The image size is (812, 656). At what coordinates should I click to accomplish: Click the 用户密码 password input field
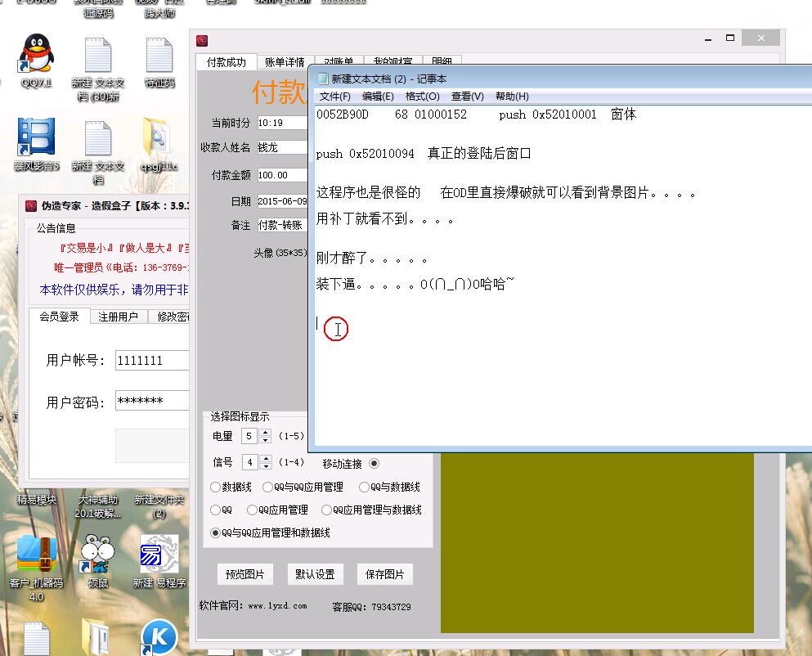coord(152,401)
